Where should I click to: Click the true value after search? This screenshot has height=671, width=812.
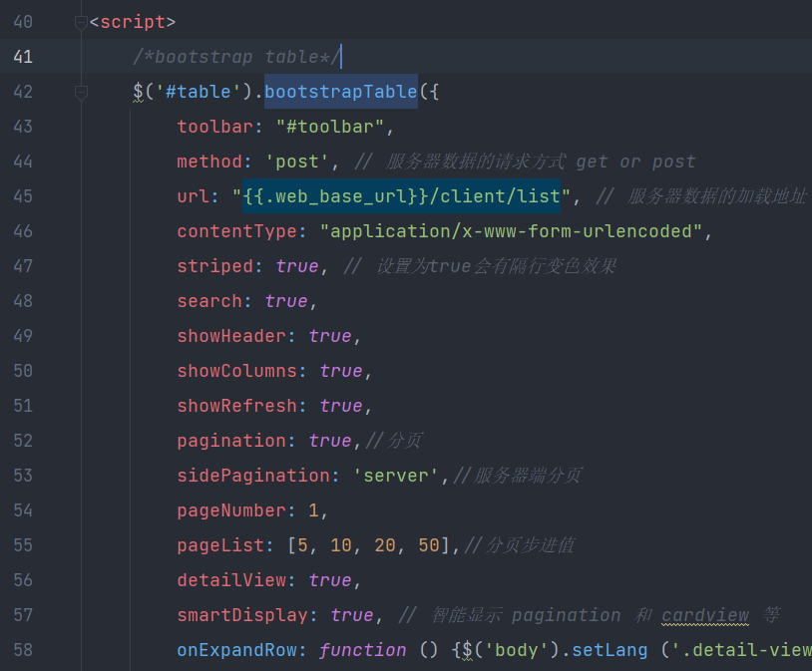(286, 301)
